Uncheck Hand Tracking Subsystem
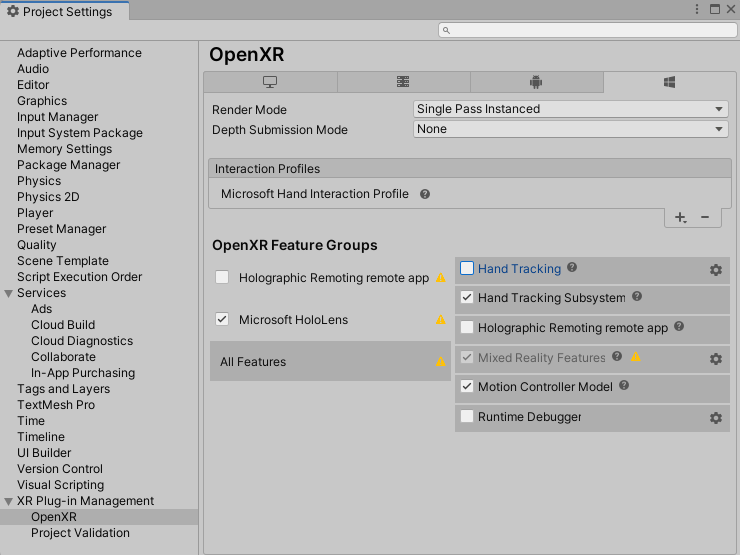 pos(467,297)
